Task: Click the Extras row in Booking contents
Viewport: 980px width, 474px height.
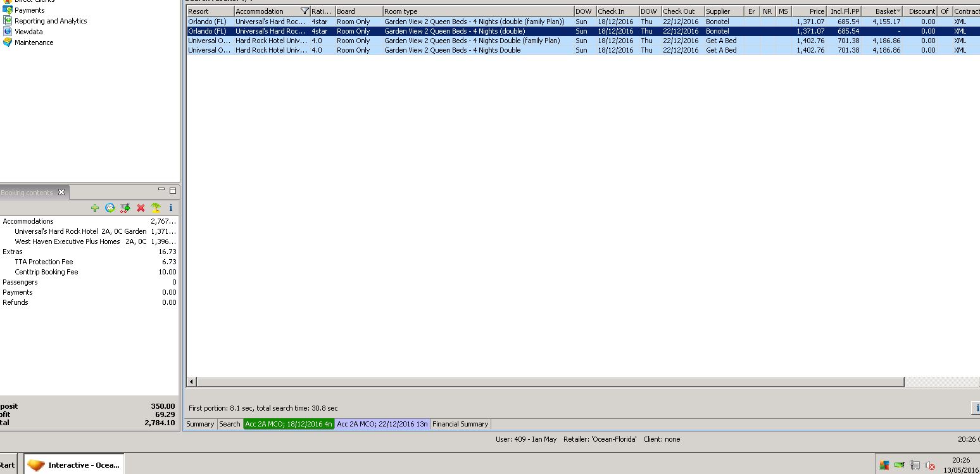Action: (89, 252)
